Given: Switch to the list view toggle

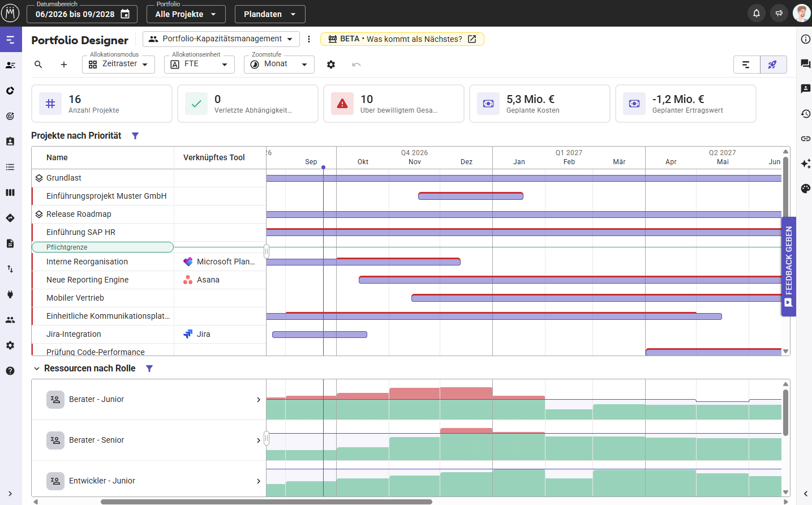Looking at the screenshot, I should tap(746, 65).
